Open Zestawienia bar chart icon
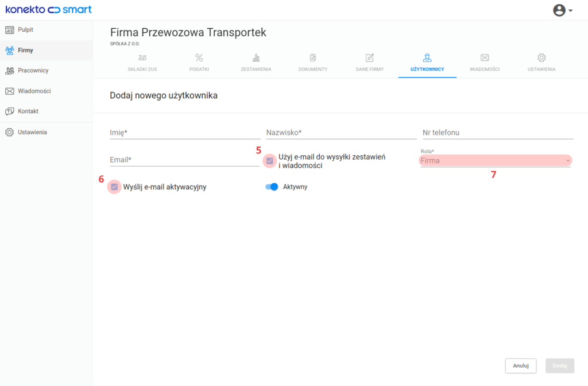Image resolution: width=588 pixels, height=386 pixels. pyautogui.click(x=256, y=58)
